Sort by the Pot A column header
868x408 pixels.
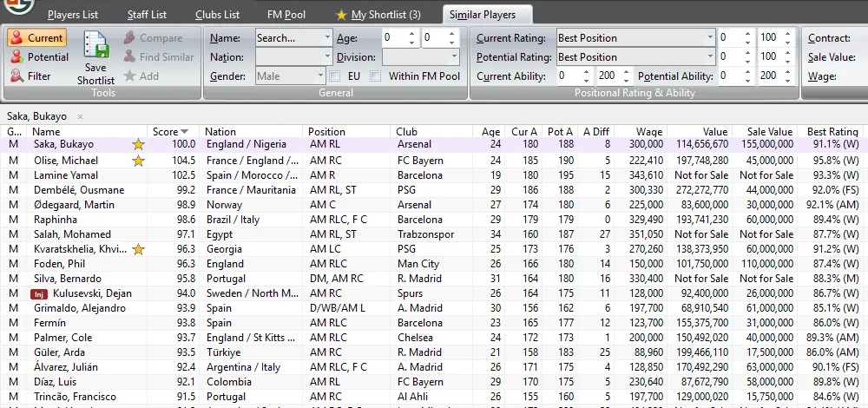tap(560, 132)
